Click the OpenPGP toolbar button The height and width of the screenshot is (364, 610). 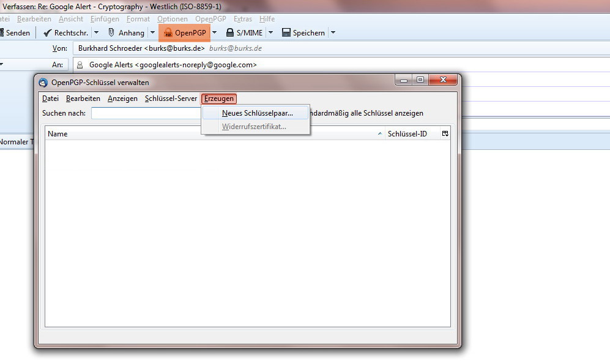184,33
